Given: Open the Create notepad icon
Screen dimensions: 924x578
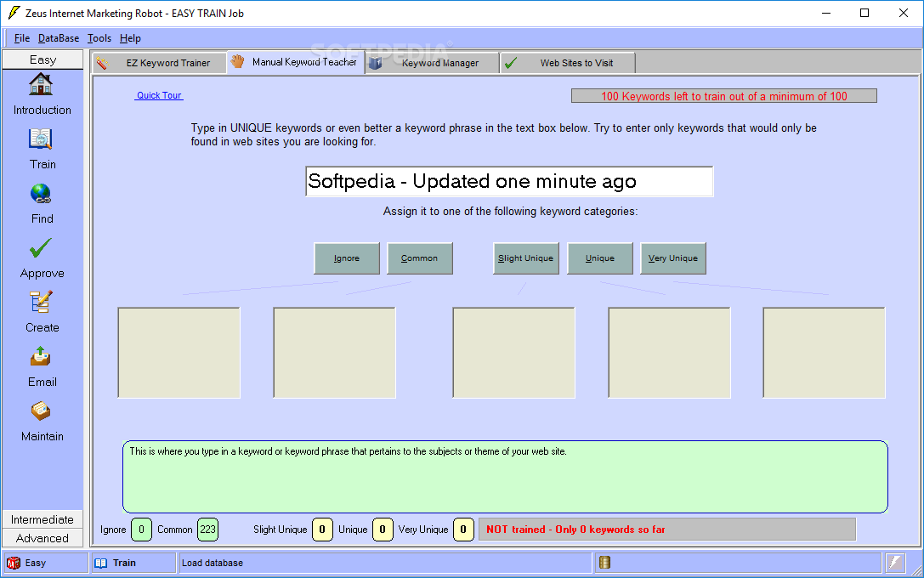Looking at the screenshot, I should pyautogui.click(x=41, y=303).
